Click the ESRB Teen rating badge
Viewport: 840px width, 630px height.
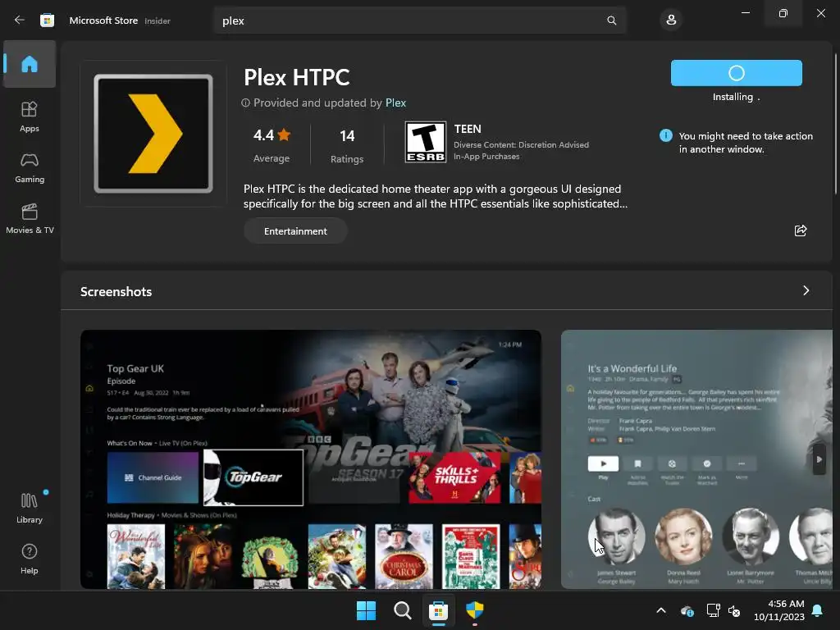[426, 142]
